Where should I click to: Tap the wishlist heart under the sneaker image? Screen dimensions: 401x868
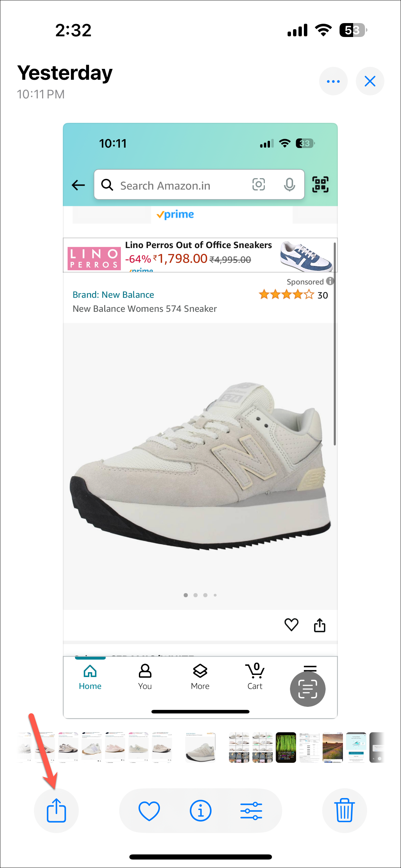click(x=291, y=625)
